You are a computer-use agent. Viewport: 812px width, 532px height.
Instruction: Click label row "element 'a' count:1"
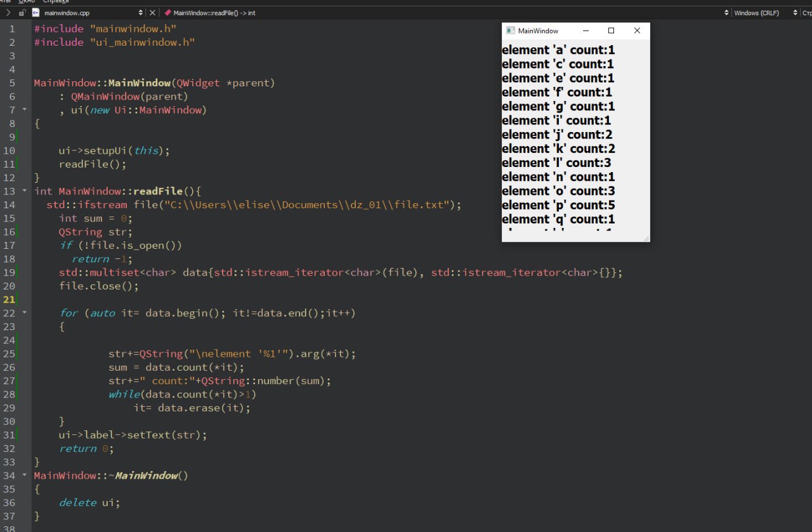(x=558, y=50)
